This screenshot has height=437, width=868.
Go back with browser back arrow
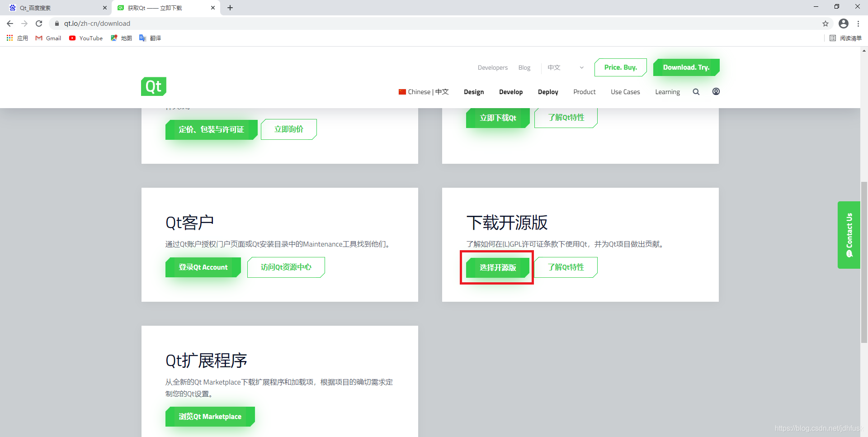coord(10,24)
